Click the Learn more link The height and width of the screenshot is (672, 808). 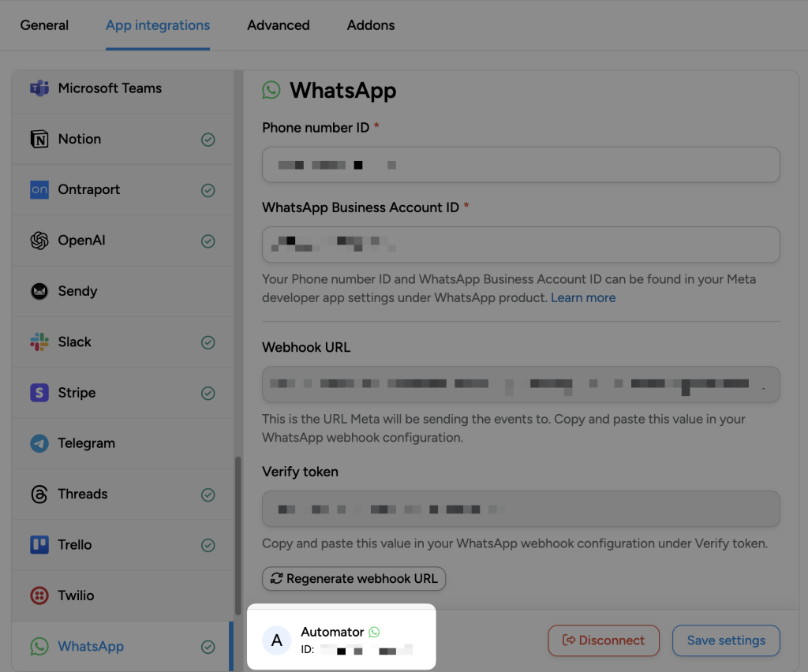coord(583,297)
